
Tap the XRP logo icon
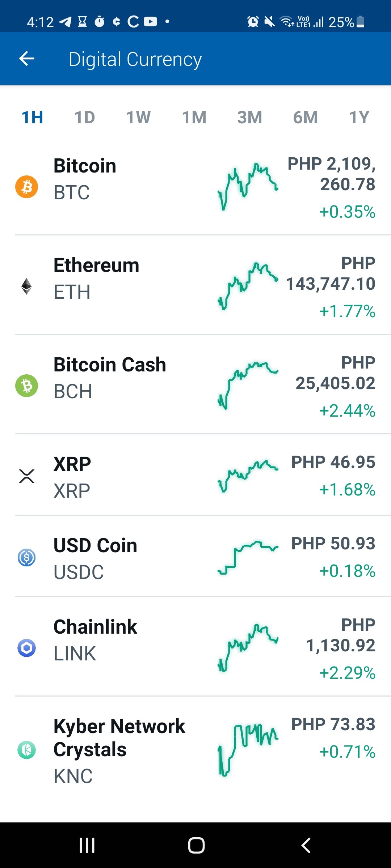tap(26, 476)
